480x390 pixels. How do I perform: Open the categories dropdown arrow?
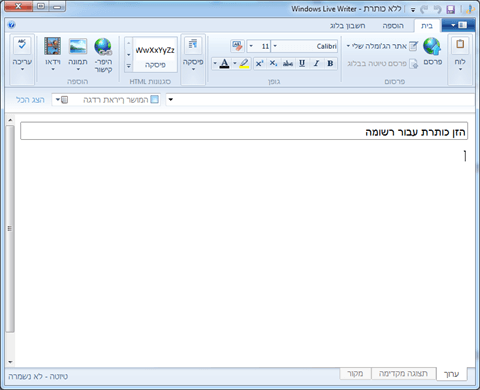[x=171, y=100]
